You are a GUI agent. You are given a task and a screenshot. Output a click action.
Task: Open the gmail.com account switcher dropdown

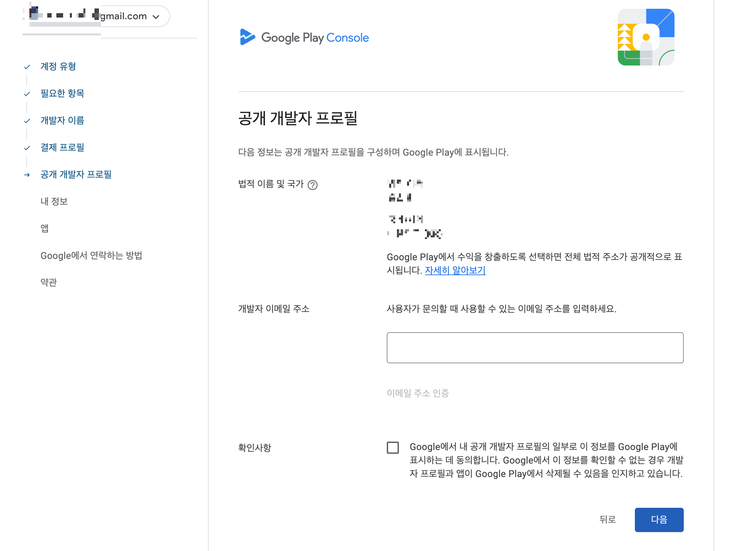click(x=123, y=16)
